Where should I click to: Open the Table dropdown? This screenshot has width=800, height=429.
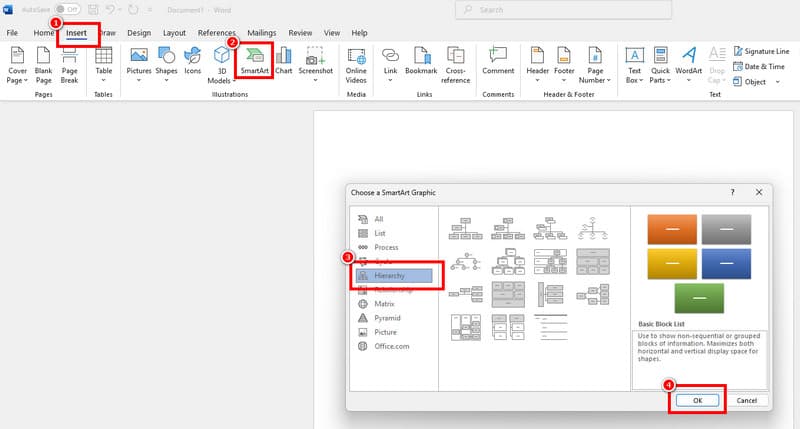pyautogui.click(x=104, y=65)
